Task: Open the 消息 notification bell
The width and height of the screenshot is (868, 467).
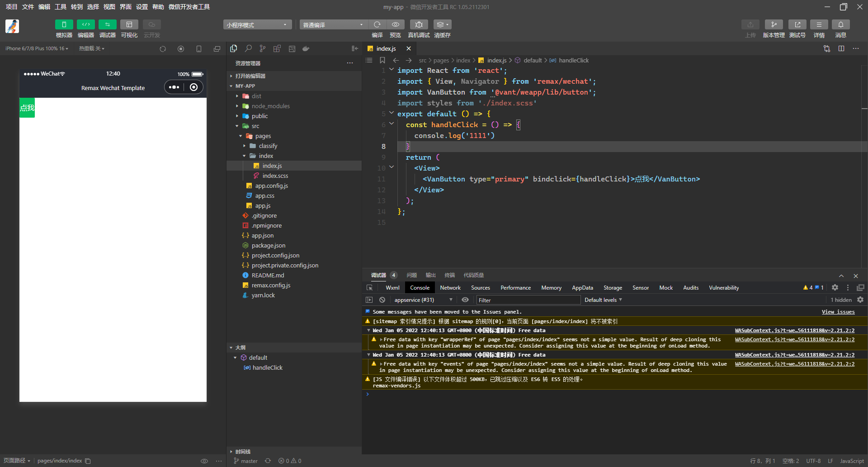Action: [x=841, y=24]
